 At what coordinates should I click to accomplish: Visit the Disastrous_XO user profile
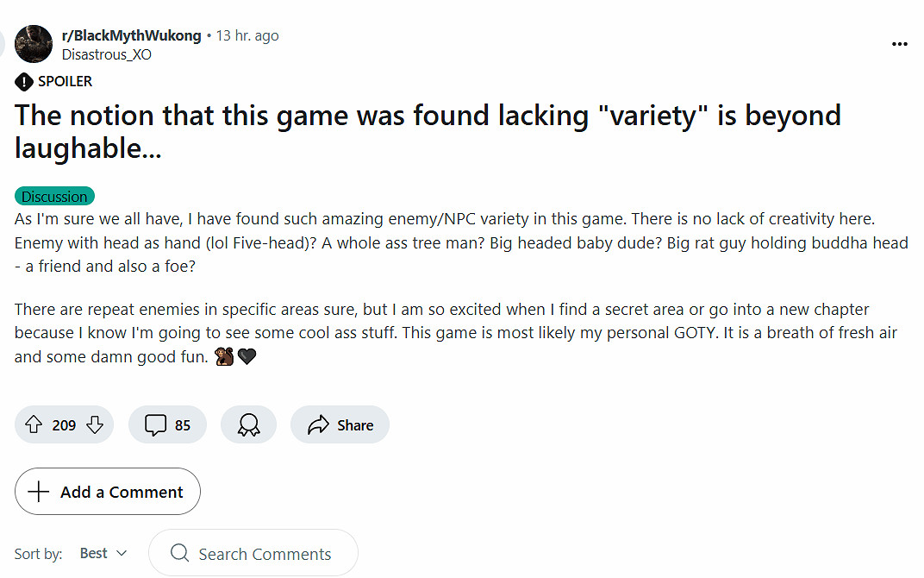pyautogui.click(x=109, y=53)
